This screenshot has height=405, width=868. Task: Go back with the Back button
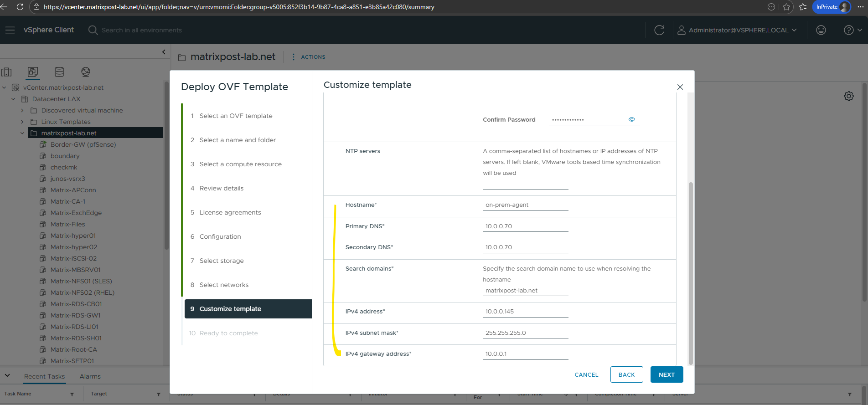(x=626, y=374)
